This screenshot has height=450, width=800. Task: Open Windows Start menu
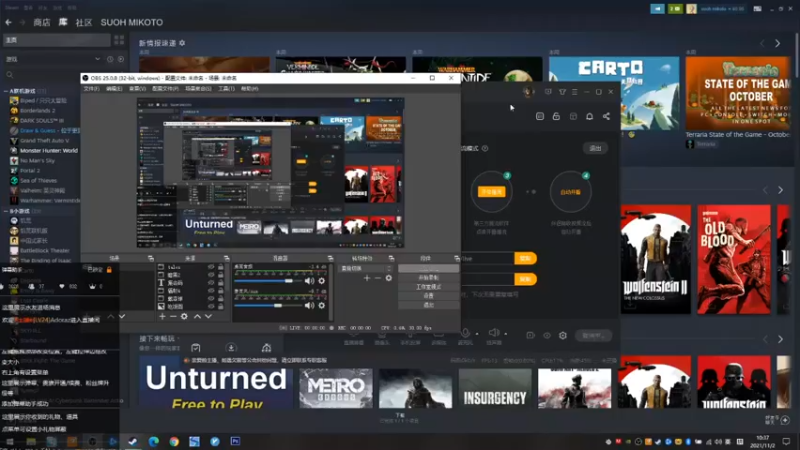tap(9, 441)
